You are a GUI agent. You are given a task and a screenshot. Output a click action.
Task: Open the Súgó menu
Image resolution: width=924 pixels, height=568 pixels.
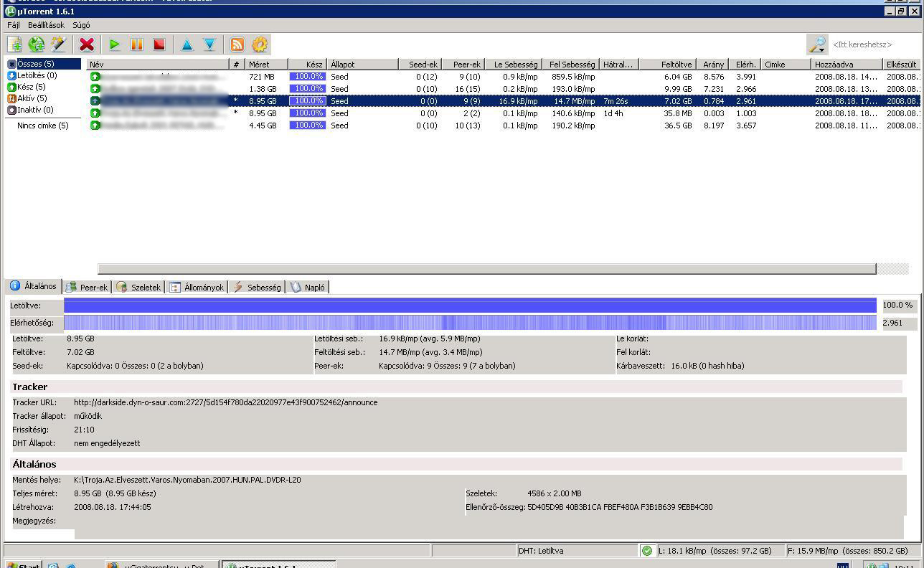pos(81,25)
